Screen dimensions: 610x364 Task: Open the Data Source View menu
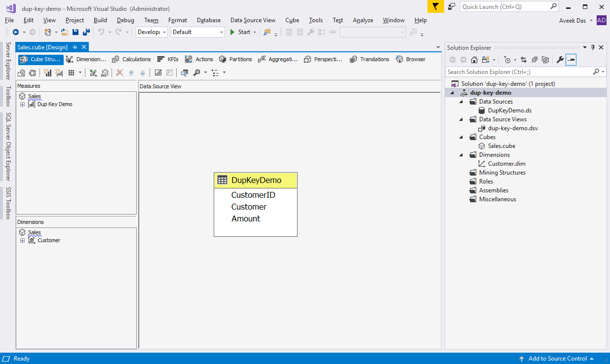click(x=253, y=20)
